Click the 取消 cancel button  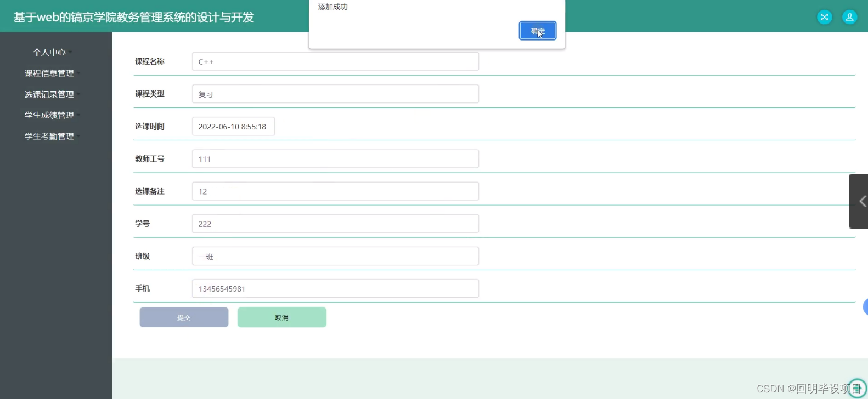point(282,317)
